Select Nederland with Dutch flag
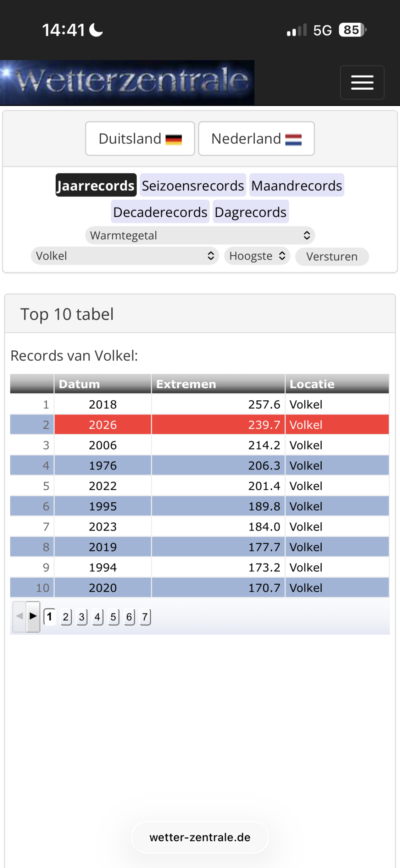 coord(257,139)
